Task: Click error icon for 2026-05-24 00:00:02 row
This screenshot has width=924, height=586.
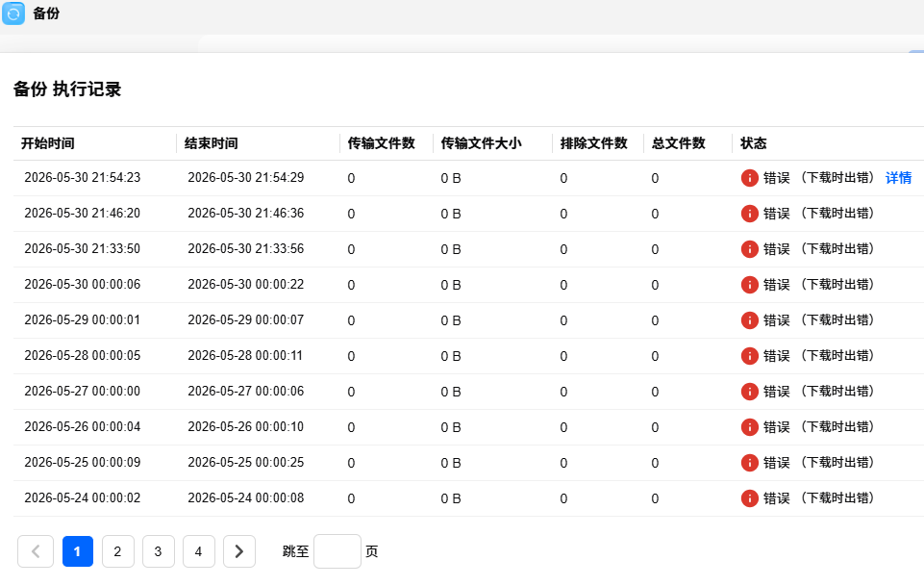Action: click(750, 498)
